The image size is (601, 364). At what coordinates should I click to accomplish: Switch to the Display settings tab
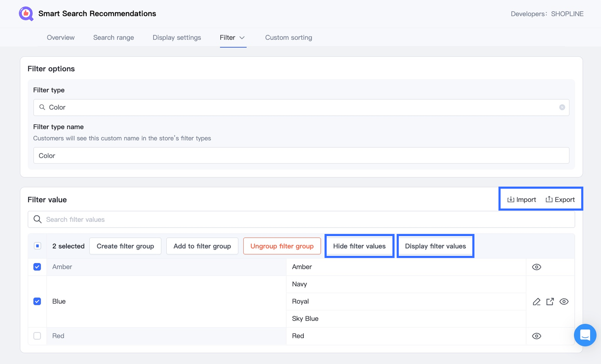(177, 37)
